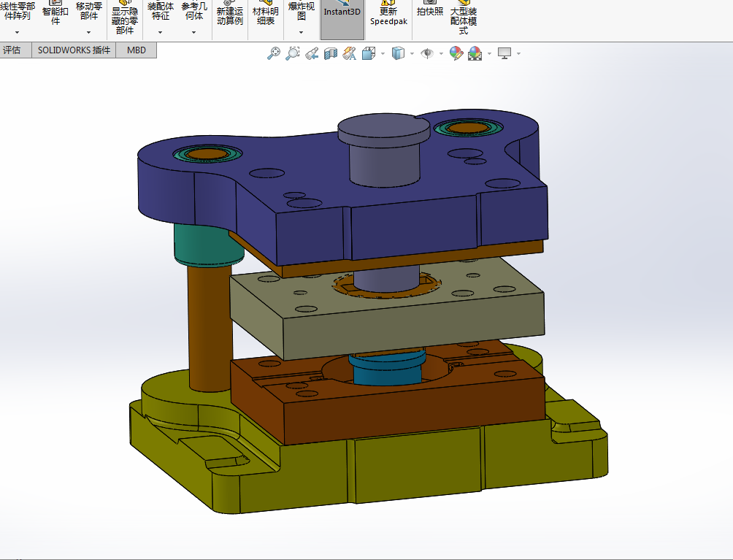Activate the Section View icon
Viewport: 733px width, 560px height.
[x=331, y=53]
